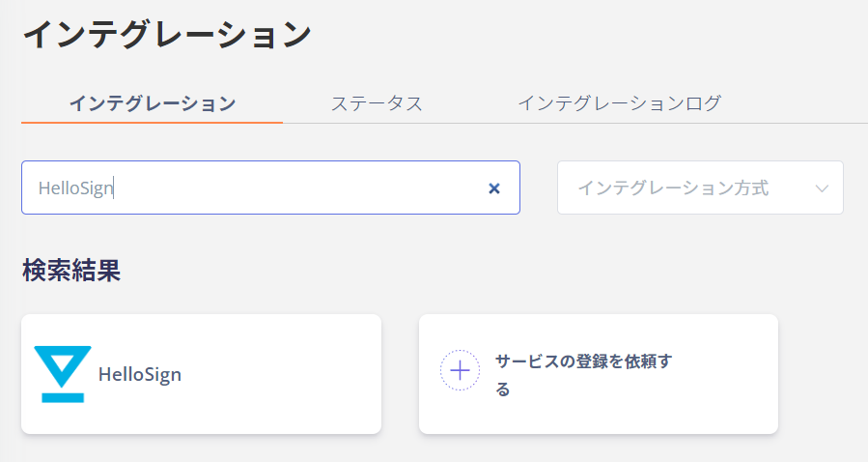Clear the search field with the X icon
The width and height of the screenshot is (868, 462).
[x=493, y=188]
